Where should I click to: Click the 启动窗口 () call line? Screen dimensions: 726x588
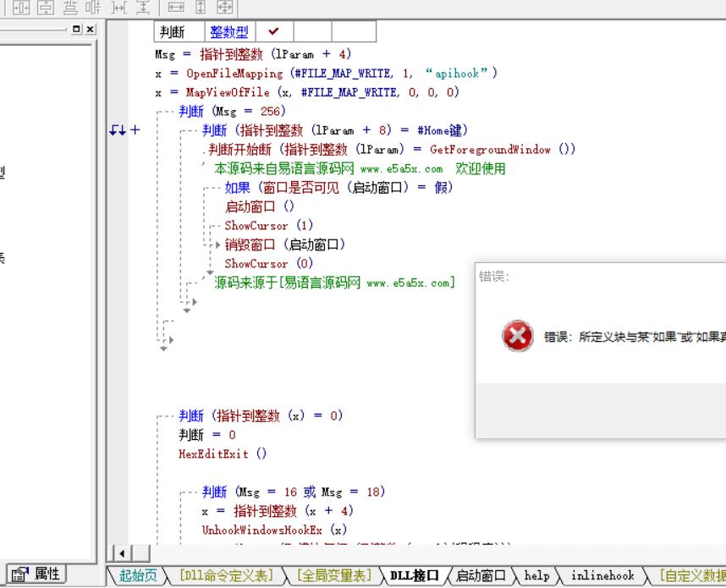[x=259, y=206]
